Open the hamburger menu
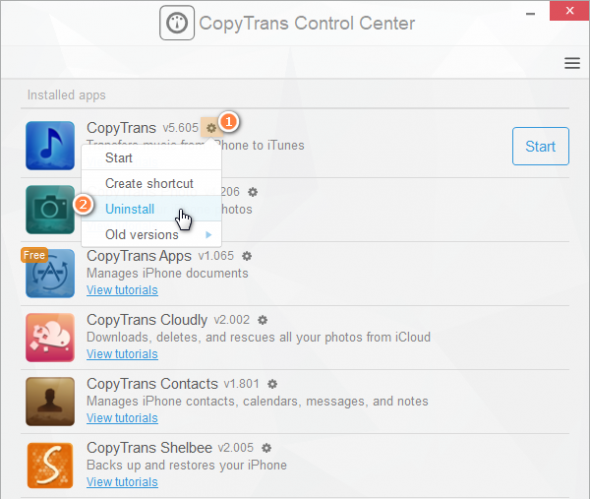590x499 pixels. click(x=572, y=63)
